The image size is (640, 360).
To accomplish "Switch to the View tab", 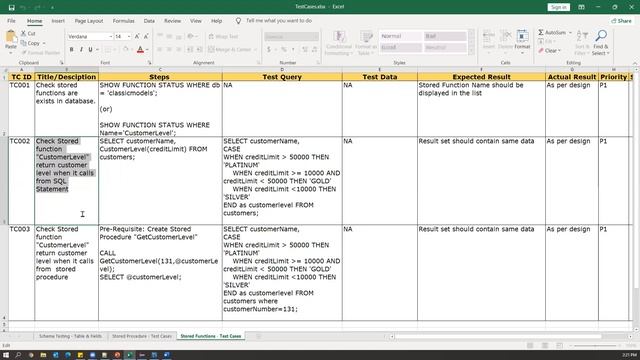I will click(196, 21).
